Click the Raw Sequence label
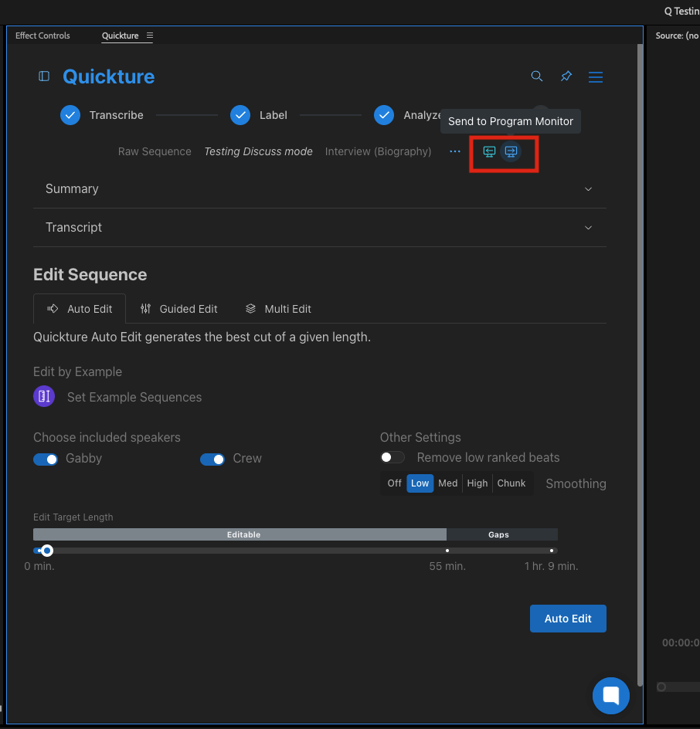The image size is (700, 729). 155,151
